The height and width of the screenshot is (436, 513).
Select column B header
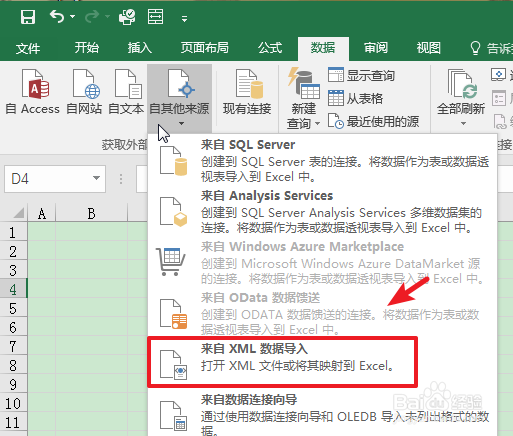coord(92,213)
